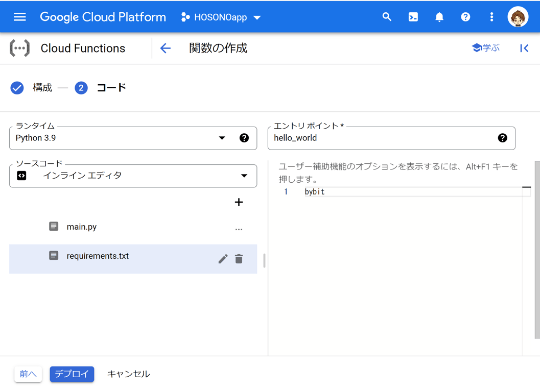
Task: Edit requirements.txt with the pencil icon
Action: click(x=223, y=259)
